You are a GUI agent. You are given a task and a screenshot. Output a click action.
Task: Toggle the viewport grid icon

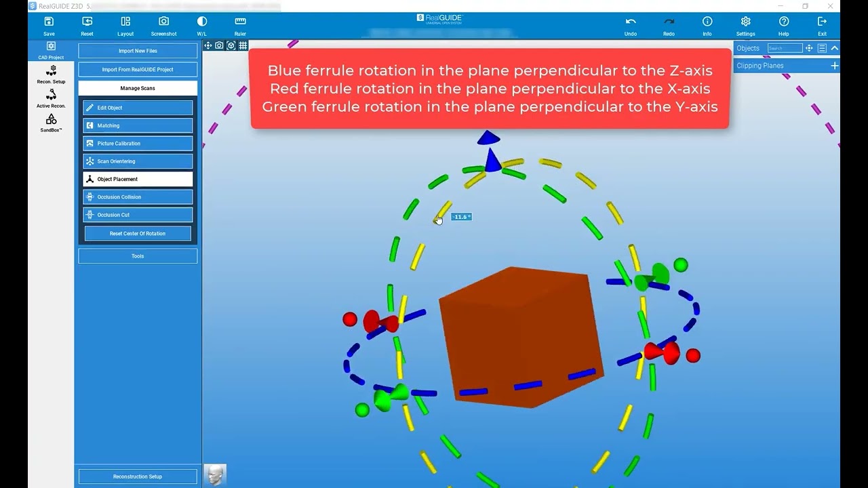(243, 45)
